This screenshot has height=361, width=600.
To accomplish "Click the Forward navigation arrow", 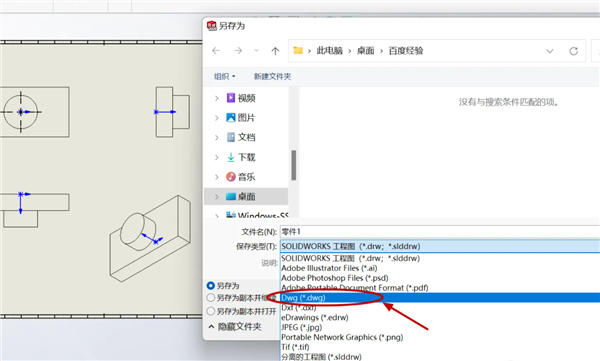I will click(x=238, y=51).
